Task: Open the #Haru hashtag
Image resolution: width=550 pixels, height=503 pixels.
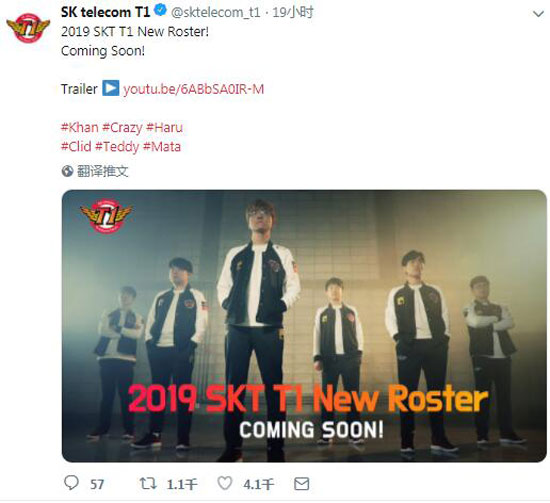Action: pos(165,127)
